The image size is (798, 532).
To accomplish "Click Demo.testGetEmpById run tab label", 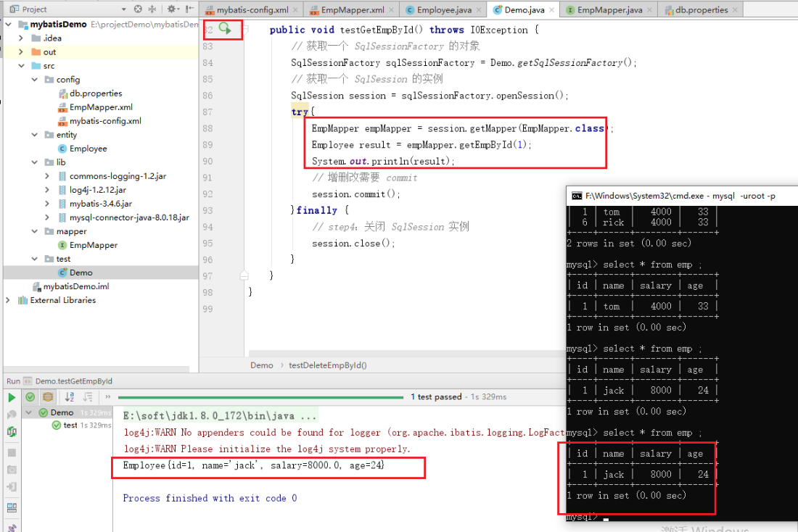I will 74,381.
